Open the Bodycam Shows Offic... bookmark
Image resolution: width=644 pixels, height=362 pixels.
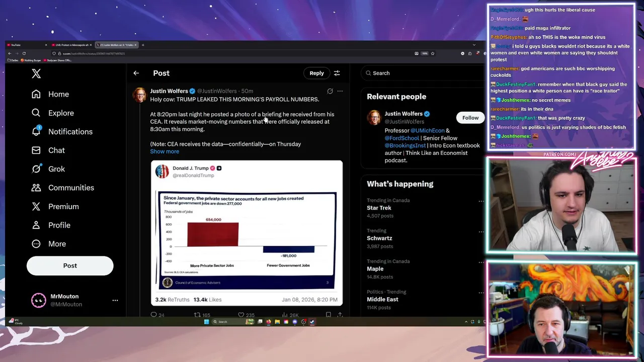tap(58, 60)
